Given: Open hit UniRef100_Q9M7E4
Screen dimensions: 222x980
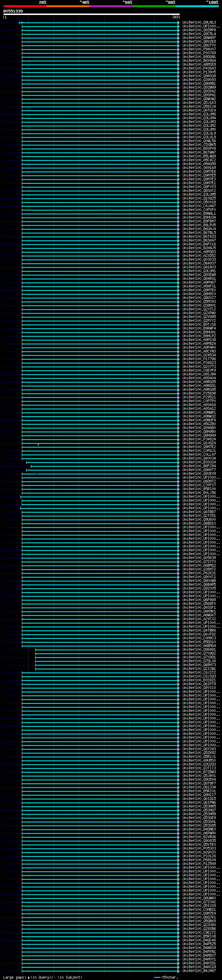Looking at the screenshot, I should point(199,913).
